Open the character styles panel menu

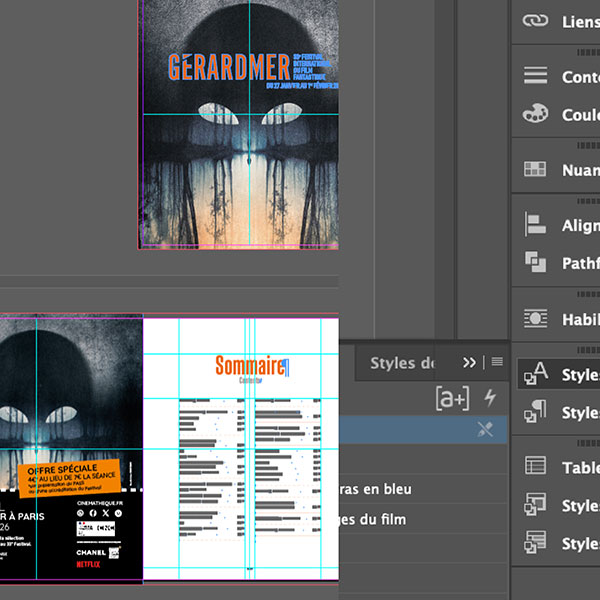pyautogui.click(x=497, y=362)
